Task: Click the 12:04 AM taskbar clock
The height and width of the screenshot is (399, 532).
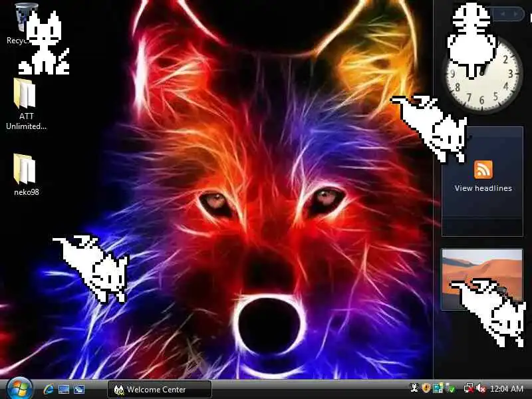Action: [507, 388]
